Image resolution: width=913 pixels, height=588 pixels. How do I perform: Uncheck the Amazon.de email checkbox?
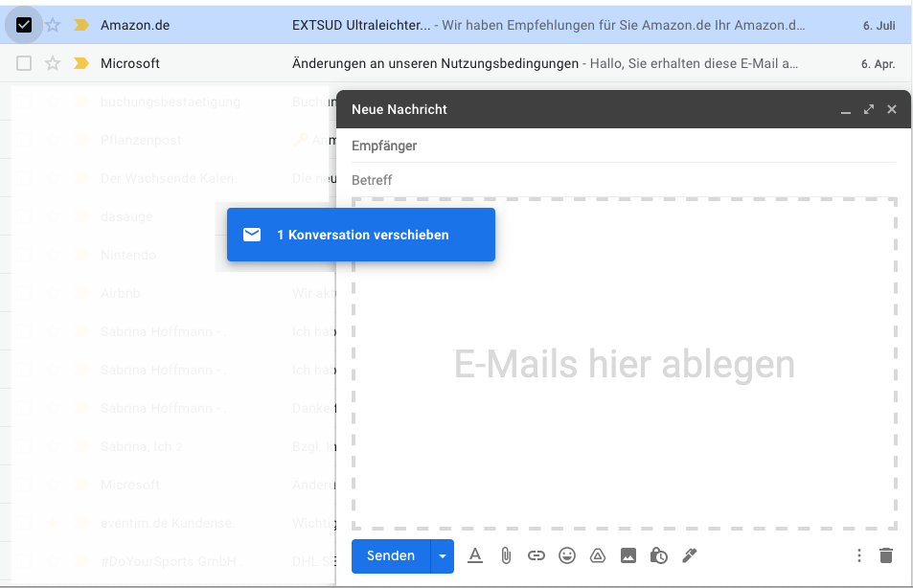click(x=24, y=25)
